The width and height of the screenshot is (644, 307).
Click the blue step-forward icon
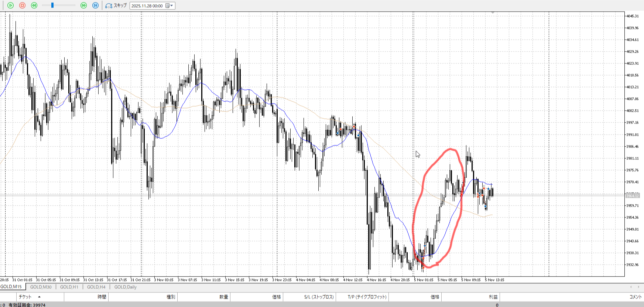[95, 6]
